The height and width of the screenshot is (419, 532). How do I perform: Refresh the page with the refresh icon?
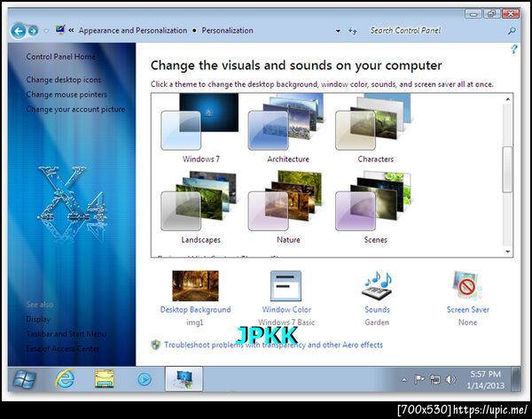pyautogui.click(x=353, y=31)
